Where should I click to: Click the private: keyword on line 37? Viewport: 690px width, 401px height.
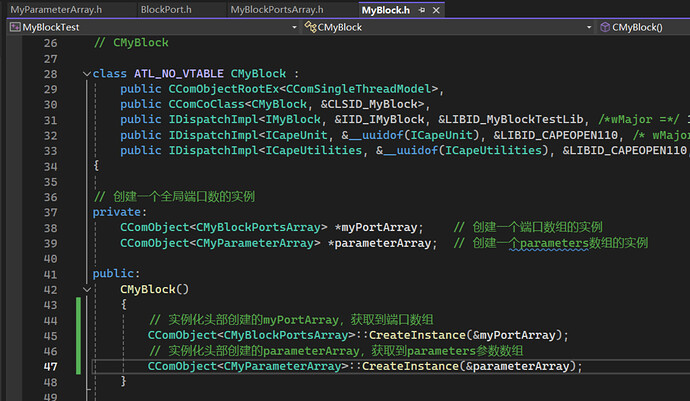tap(119, 212)
